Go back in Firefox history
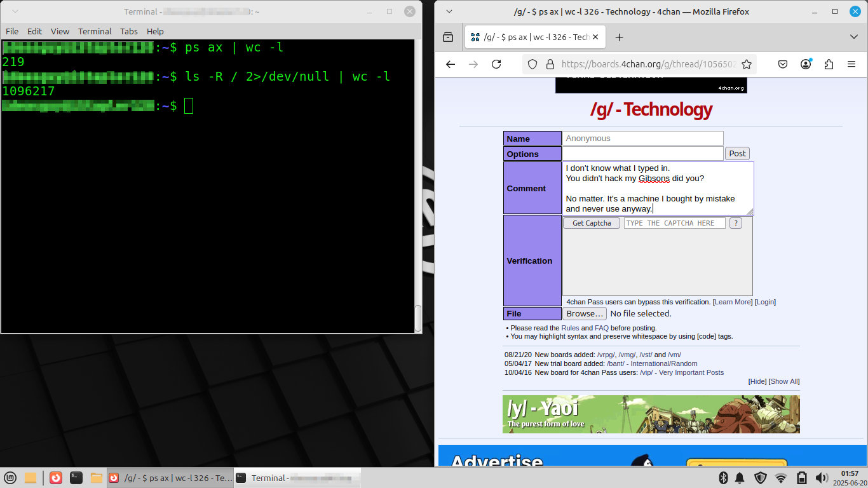 coord(451,64)
